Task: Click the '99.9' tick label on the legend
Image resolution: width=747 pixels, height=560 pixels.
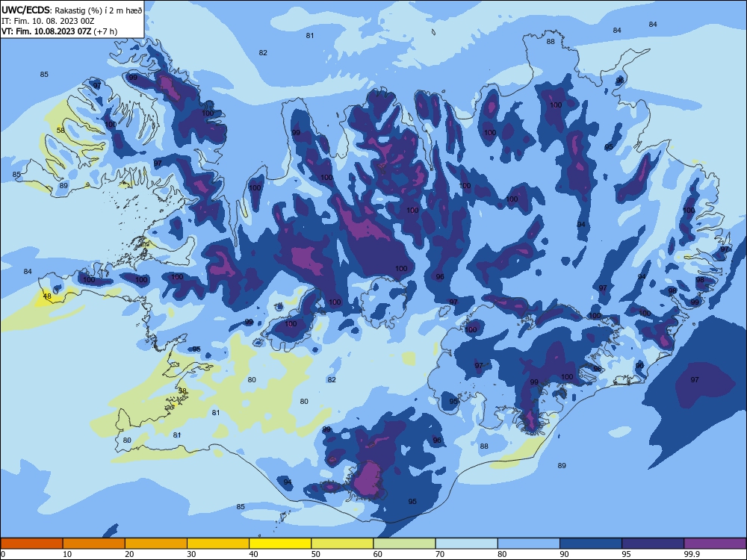Action: point(692,554)
